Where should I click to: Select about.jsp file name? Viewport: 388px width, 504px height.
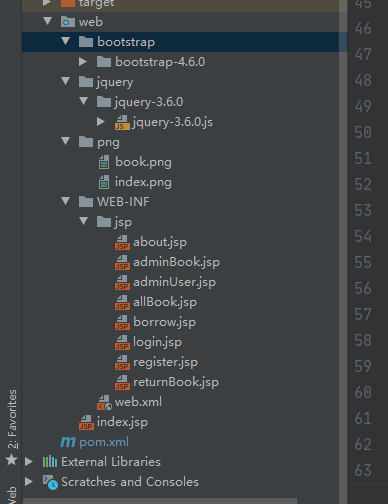coord(160,242)
